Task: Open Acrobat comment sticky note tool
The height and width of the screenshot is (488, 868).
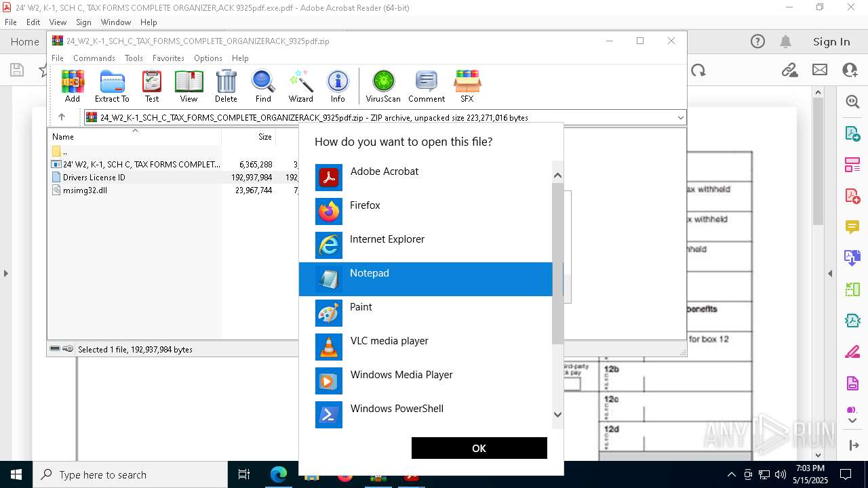Action: point(852,226)
